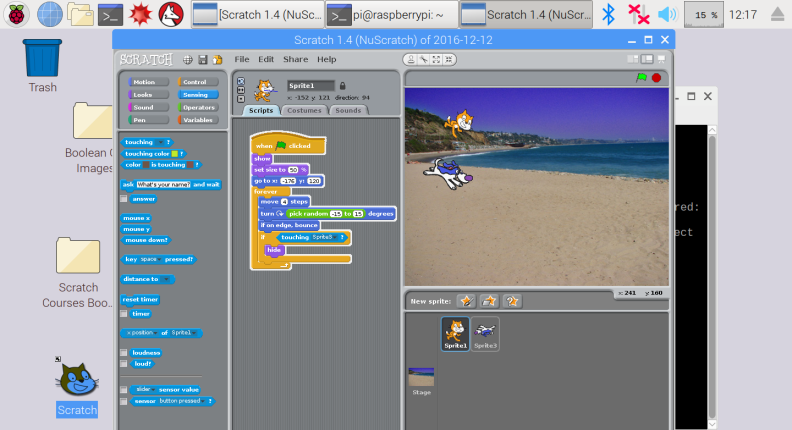
Task: Open the File menu
Action: click(x=242, y=59)
